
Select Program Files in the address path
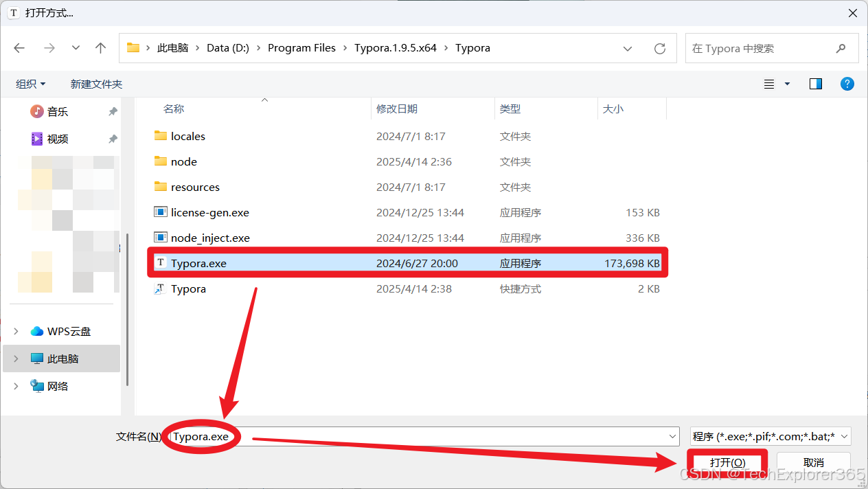pos(301,48)
